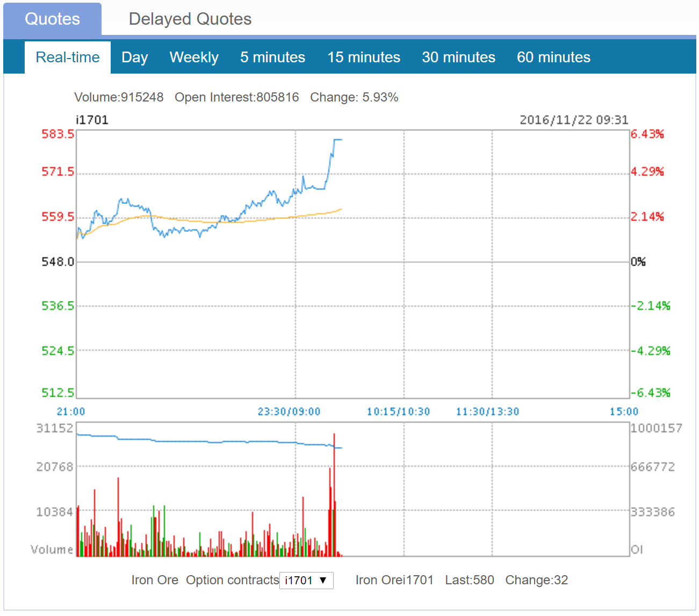
Task: Select the Real-time chart view
Action: (x=68, y=57)
